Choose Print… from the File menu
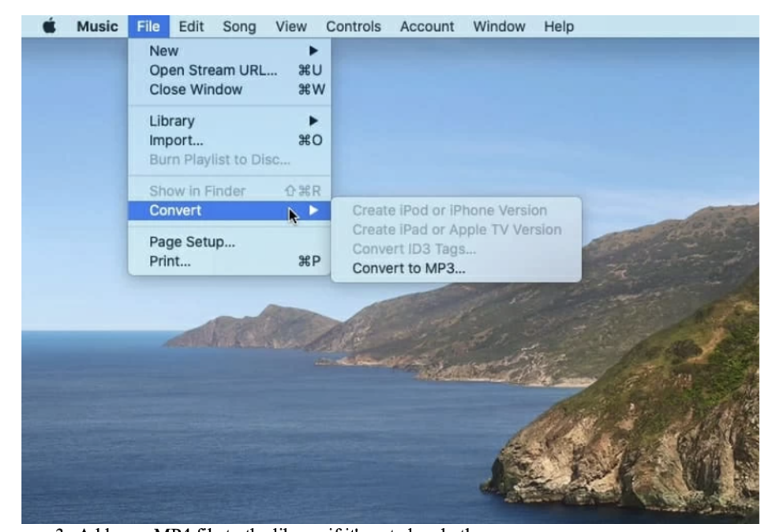 170,261
